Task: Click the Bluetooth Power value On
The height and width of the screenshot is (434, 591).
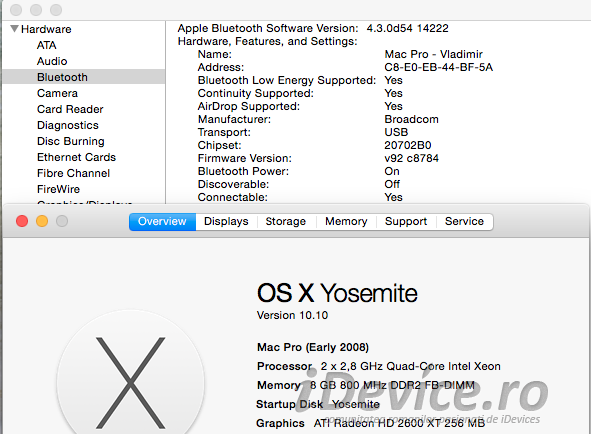Action: click(392, 171)
